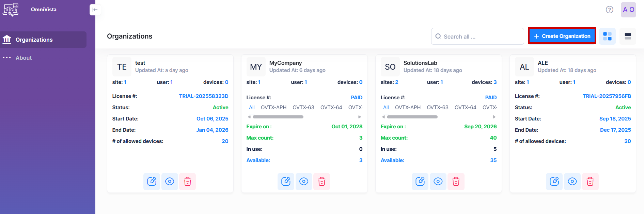Click End Date Dec 17, 2025

pyautogui.click(x=615, y=130)
